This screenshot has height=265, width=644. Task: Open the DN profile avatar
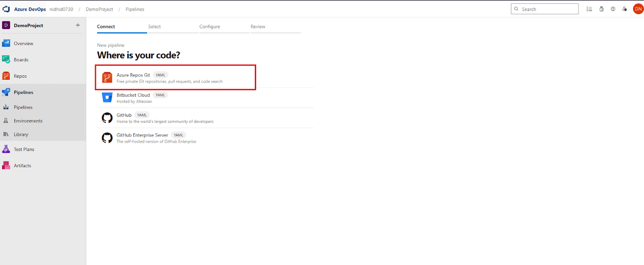[x=638, y=9]
